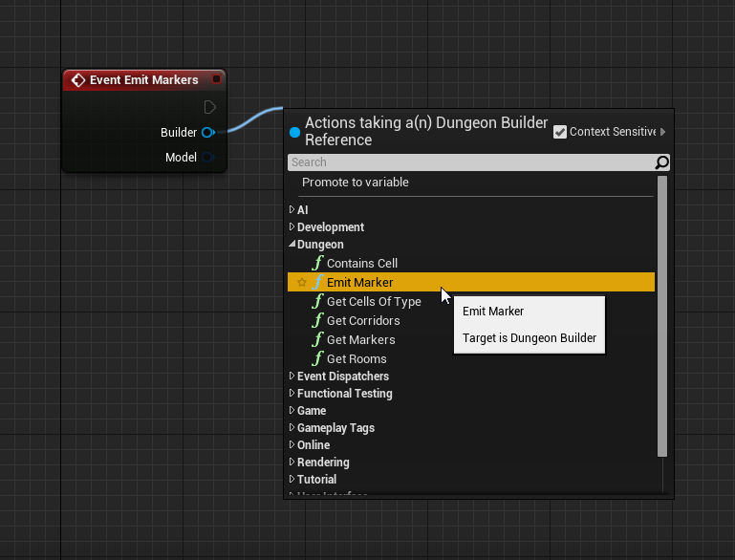Select the Get Corridors action

click(470, 320)
